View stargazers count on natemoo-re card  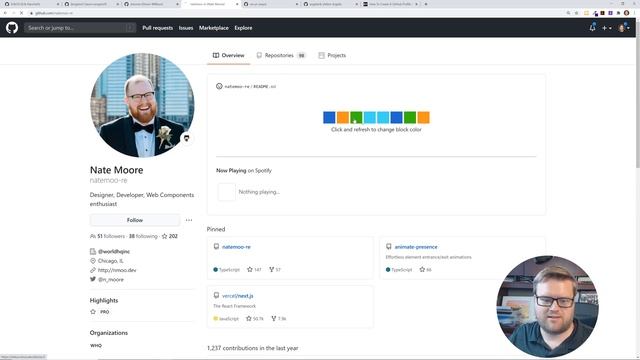[254, 269]
